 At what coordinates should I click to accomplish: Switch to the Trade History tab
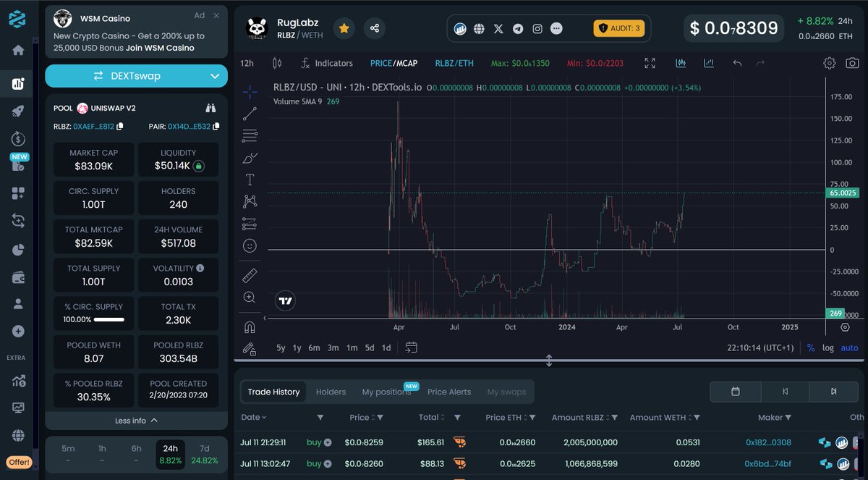(x=273, y=392)
